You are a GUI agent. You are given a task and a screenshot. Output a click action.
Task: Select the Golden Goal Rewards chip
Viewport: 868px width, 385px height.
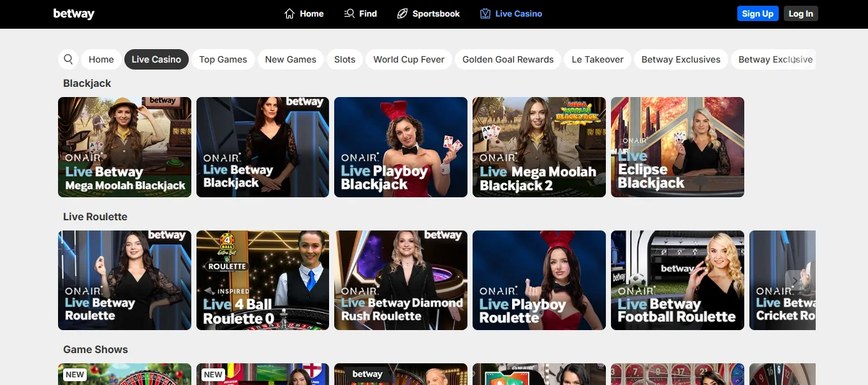tap(508, 59)
